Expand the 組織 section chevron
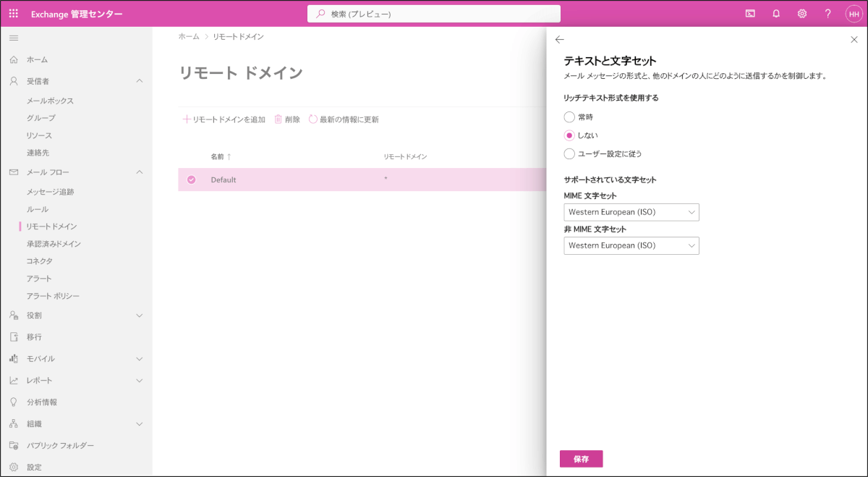 click(140, 424)
